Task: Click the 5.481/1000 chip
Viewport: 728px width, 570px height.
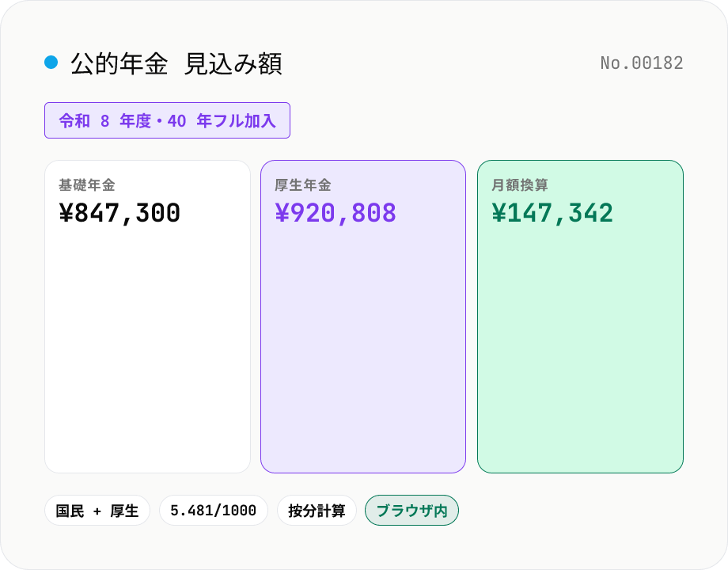Action: point(214,511)
